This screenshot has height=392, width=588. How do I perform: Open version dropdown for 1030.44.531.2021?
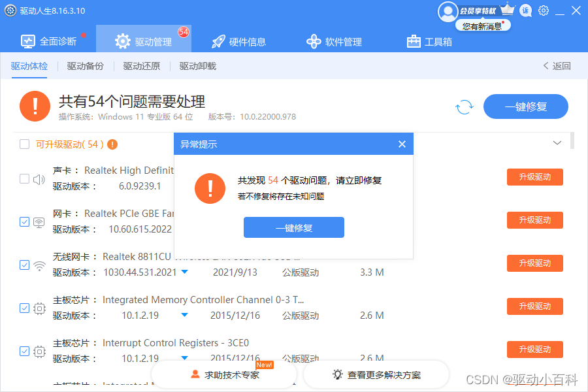coord(184,272)
